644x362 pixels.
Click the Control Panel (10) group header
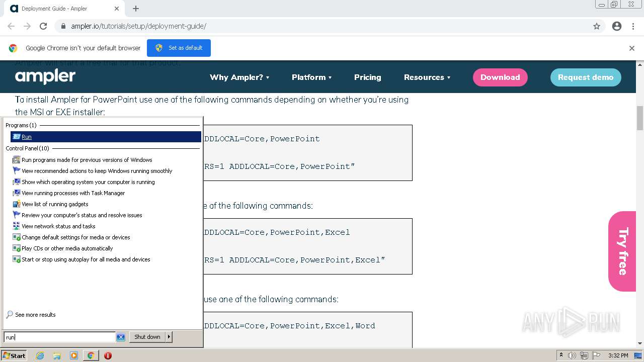(x=28, y=148)
